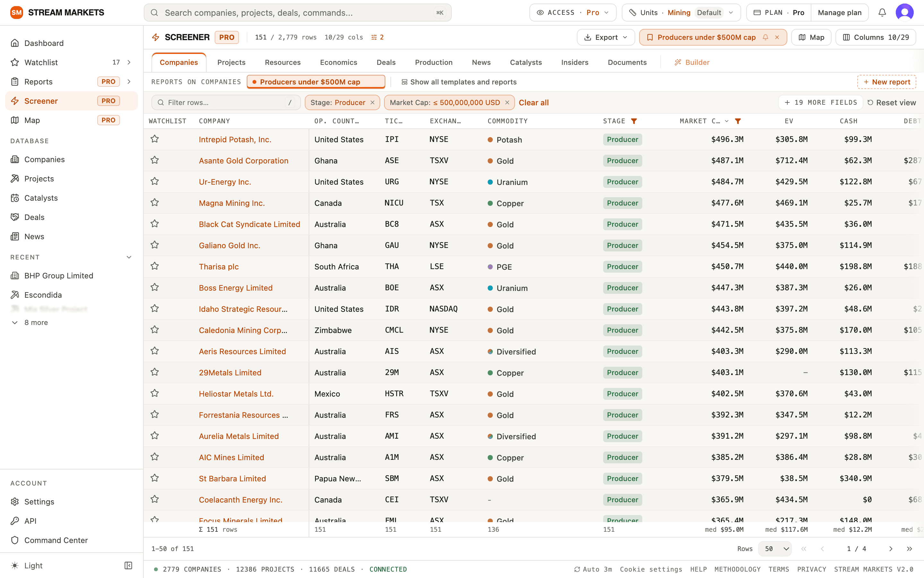Open the Export dropdown
Screen dimensions: 924x578
tap(605, 37)
